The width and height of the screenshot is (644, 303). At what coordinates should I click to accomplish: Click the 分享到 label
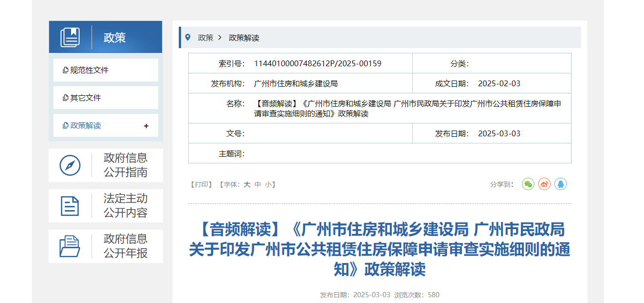502,184
